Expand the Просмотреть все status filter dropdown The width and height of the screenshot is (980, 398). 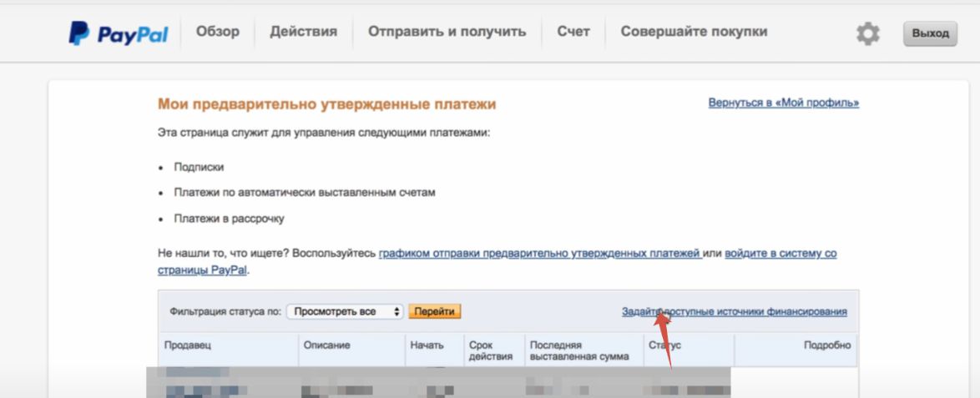coord(346,311)
